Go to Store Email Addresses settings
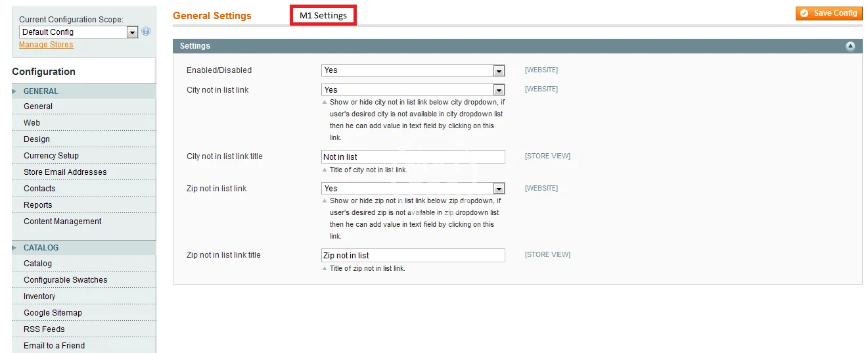The image size is (868, 353). point(65,172)
